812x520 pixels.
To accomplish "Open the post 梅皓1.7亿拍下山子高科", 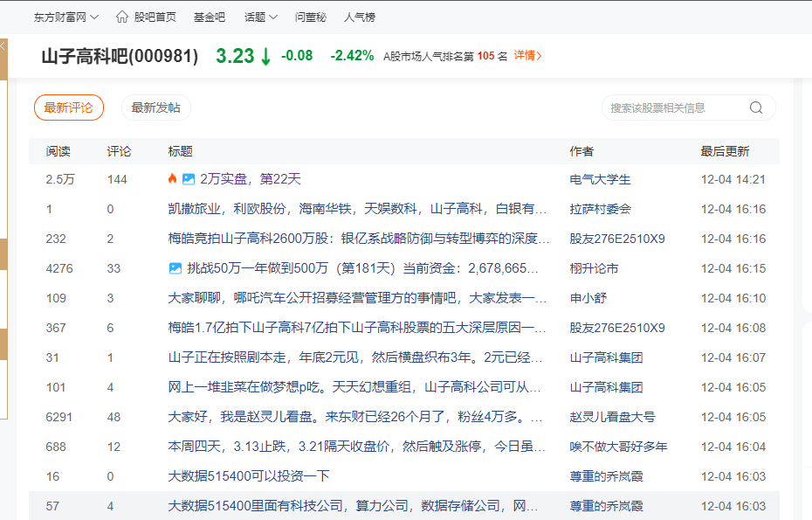I will click(357, 328).
